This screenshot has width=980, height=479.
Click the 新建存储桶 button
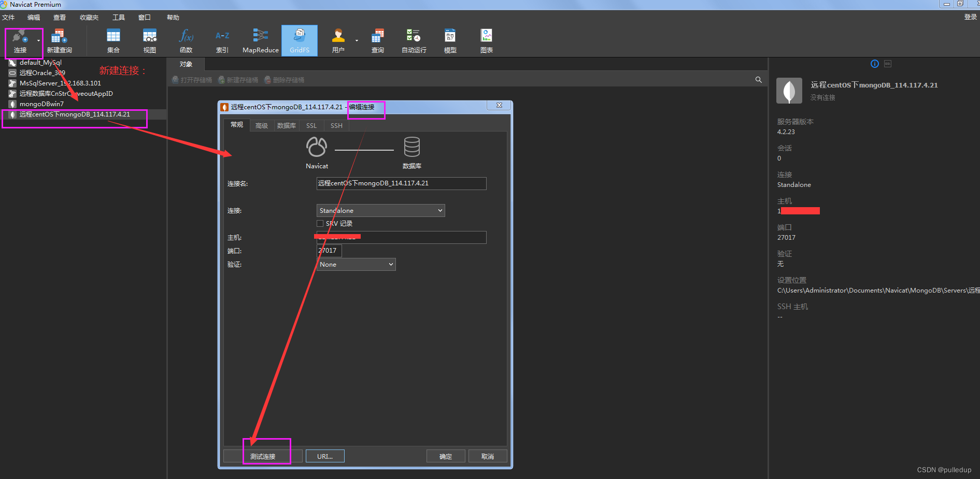coord(238,80)
